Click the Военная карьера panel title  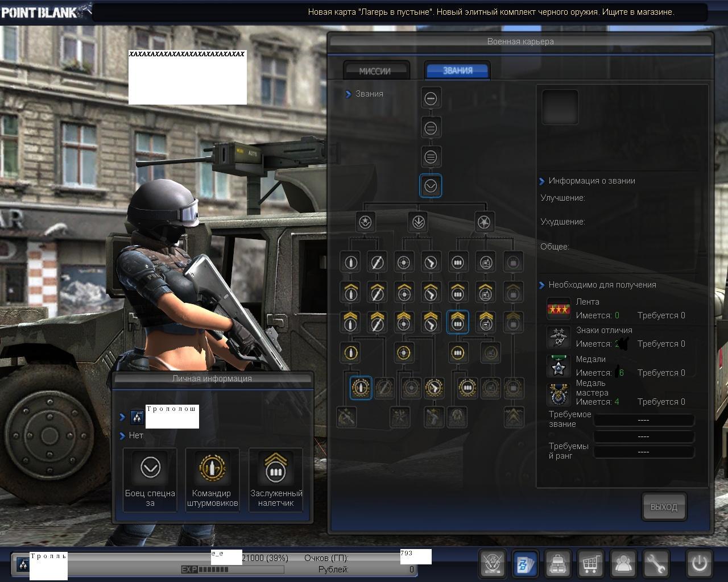pyautogui.click(x=520, y=41)
